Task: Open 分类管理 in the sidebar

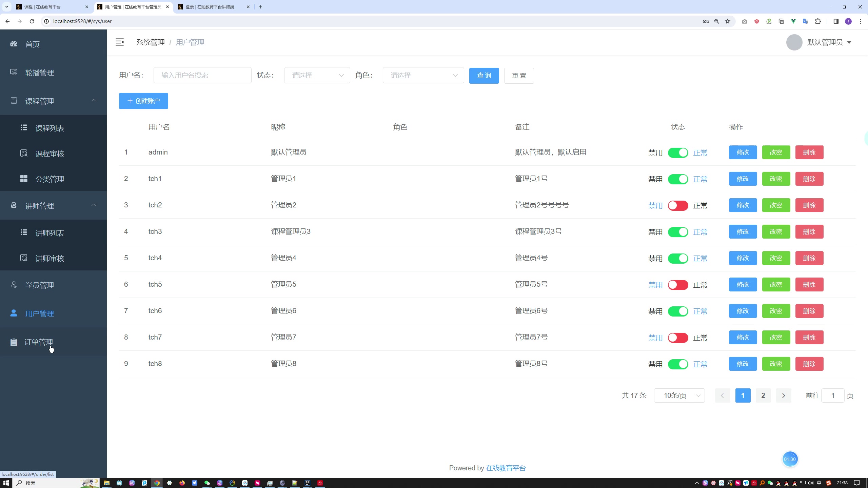Action: coord(53,179)
